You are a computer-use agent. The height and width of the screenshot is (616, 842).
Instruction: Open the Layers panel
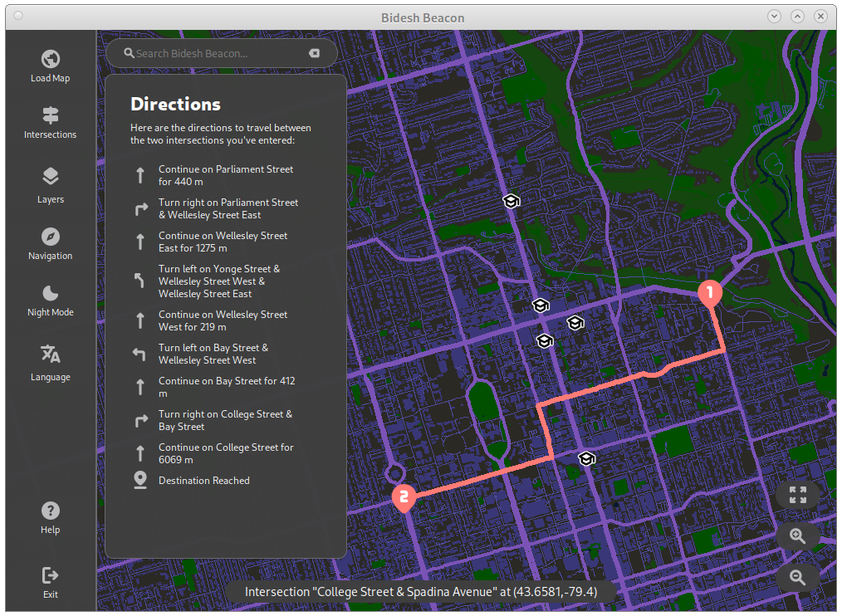coord(51,185)
